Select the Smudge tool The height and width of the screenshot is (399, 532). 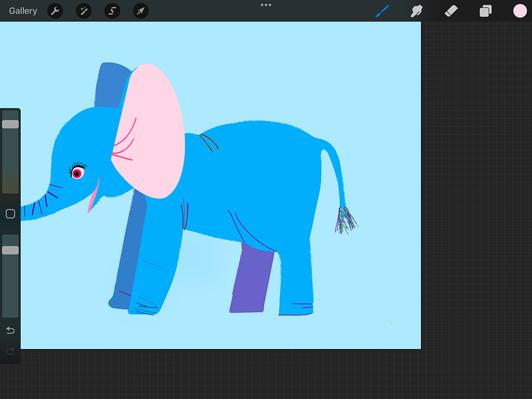coord(417,11)
